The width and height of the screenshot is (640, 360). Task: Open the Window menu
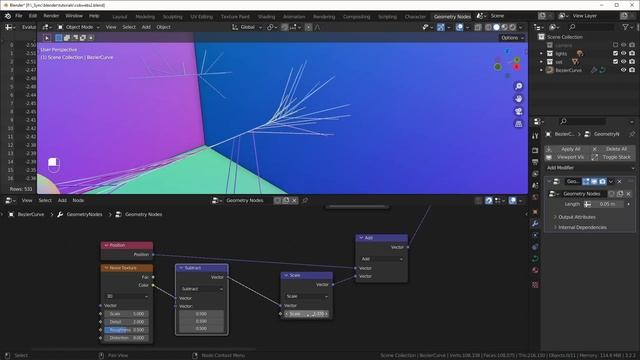(74, 16)
